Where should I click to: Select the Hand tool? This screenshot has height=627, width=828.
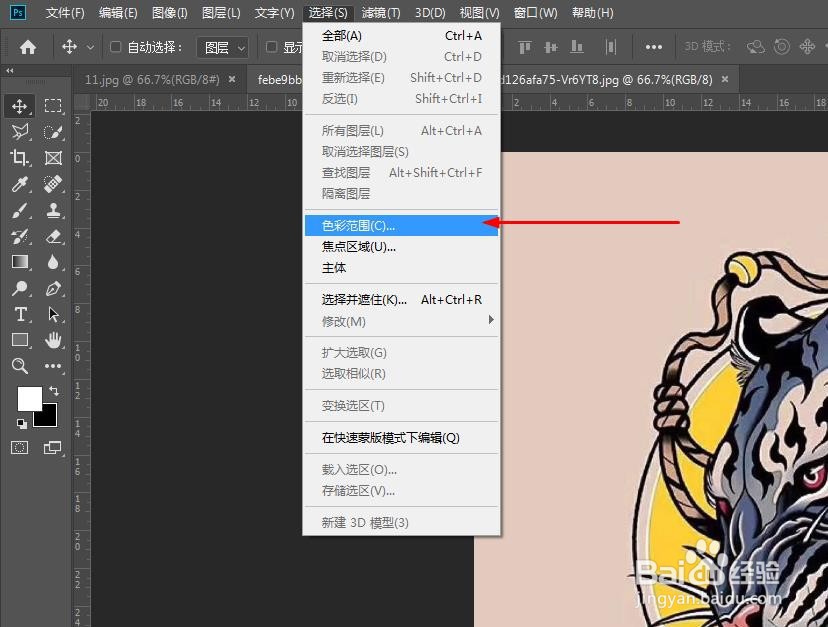click(x=53, y=340)
